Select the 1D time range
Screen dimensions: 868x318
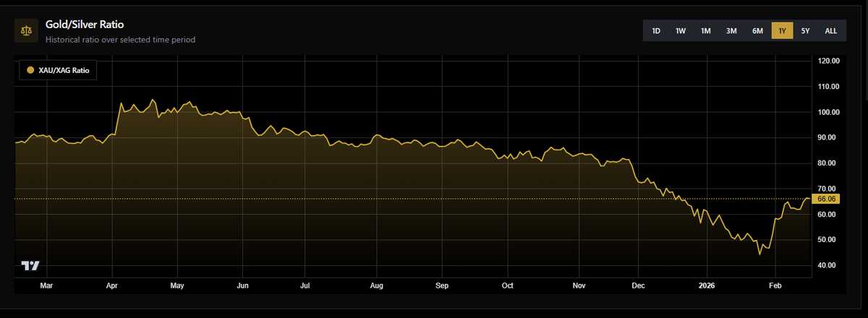tap(656, 30)
